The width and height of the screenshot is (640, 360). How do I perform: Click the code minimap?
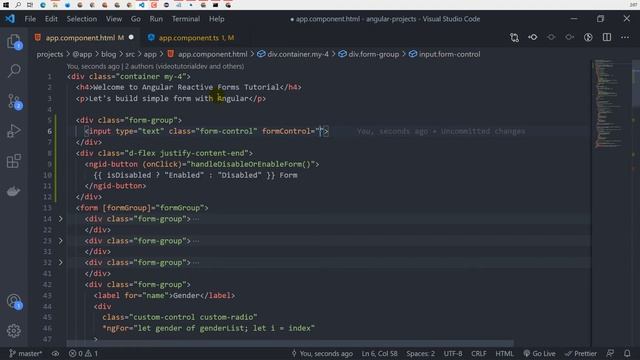(x=610, y=104)
